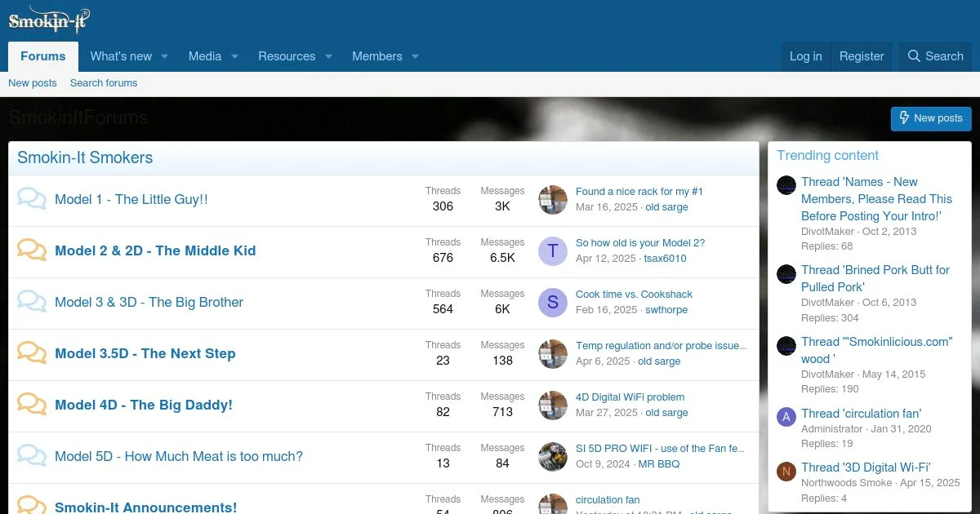Open DivotMaker avatar beside 'Smokinlicious.com' thread

pos(786,345)
